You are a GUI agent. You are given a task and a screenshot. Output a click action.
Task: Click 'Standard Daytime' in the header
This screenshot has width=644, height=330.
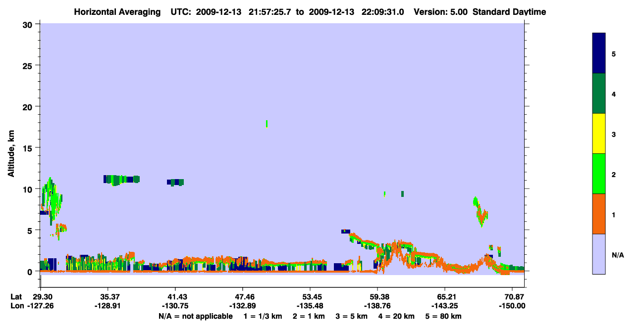509,12
